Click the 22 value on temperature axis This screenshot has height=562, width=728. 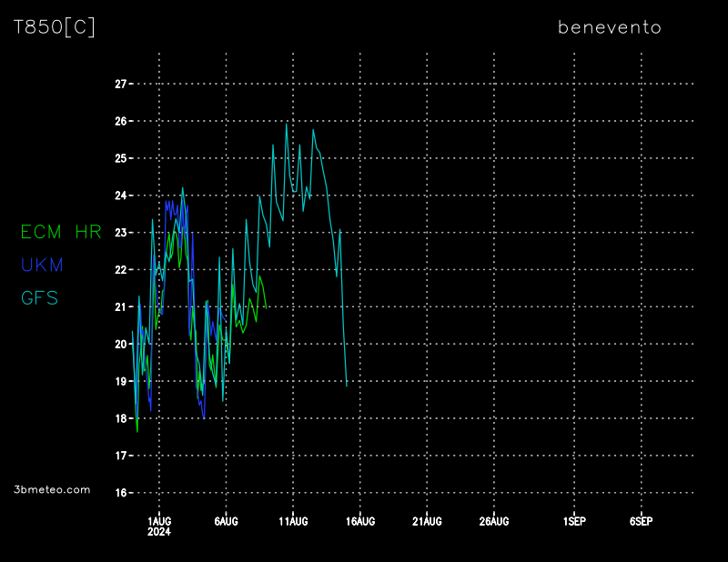[120, 270]
